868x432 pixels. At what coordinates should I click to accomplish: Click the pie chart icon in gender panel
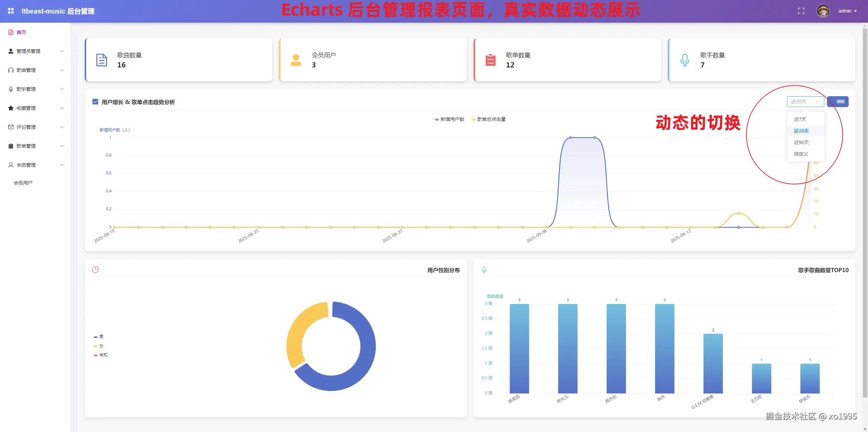pos(95,270)
